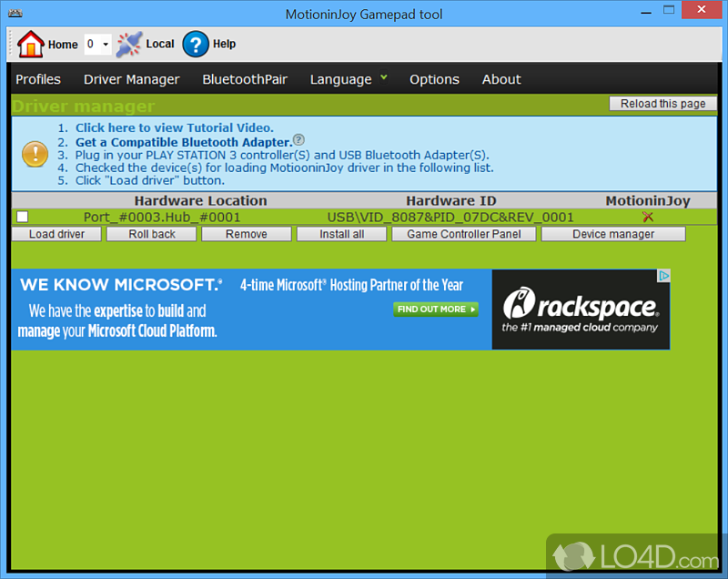The image size is (728, 579).
Task: Click the Help toolbar label
Action: point(224,44)
